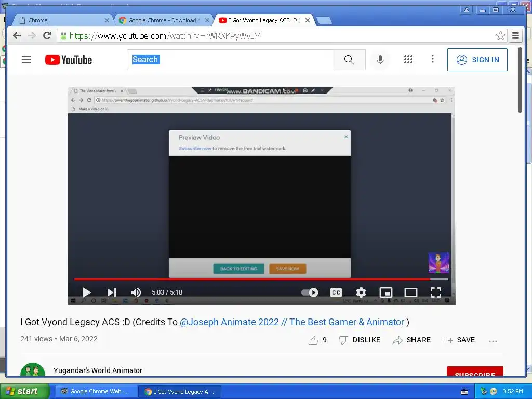This screenshot has height=399, width=532.
Task: Play the video
Action: click(x=87, y=292)
